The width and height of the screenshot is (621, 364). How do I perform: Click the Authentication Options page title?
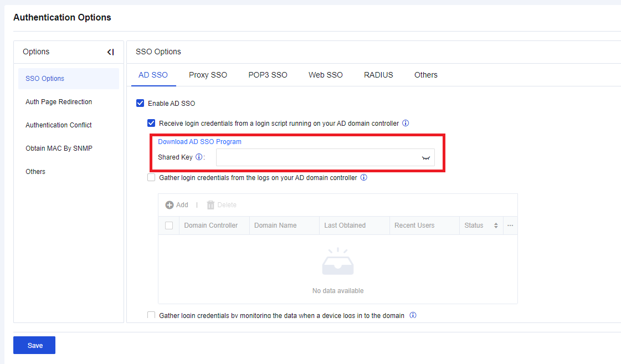[x=62, y=17]
